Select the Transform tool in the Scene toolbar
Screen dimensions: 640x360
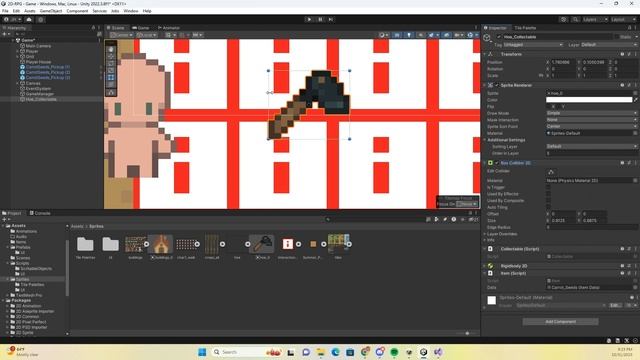pos(111,84)
